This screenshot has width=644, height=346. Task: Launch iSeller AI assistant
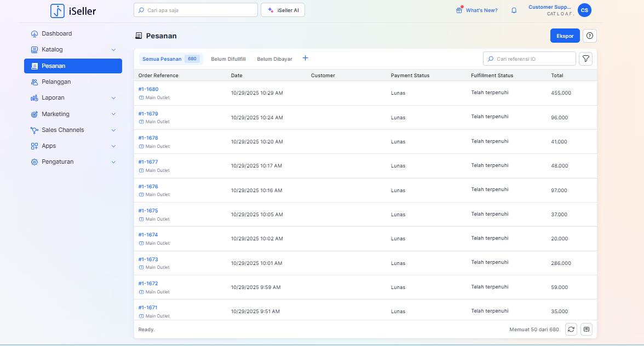(283, 10)
